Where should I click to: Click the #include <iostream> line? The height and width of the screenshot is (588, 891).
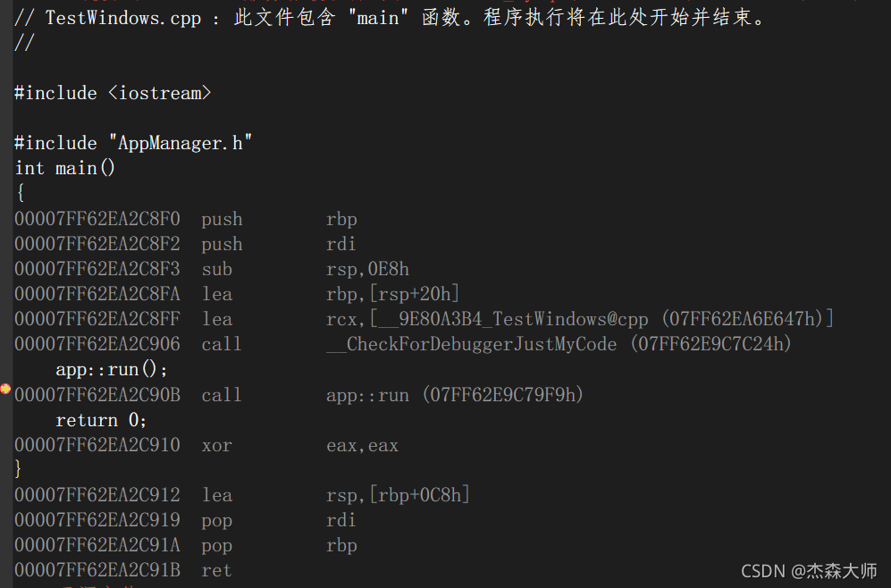(113, 93)
